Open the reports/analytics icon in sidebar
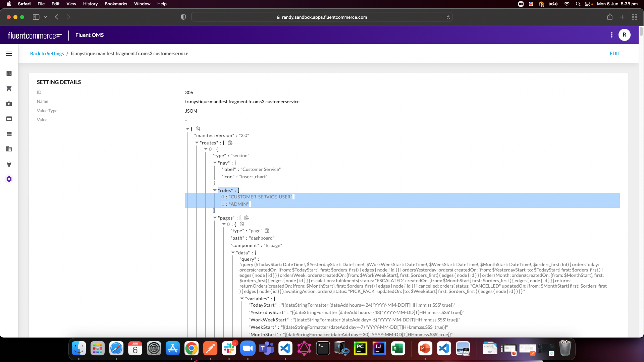The width and height of the screenshot is (644, 362). click(x=9, y=73)
